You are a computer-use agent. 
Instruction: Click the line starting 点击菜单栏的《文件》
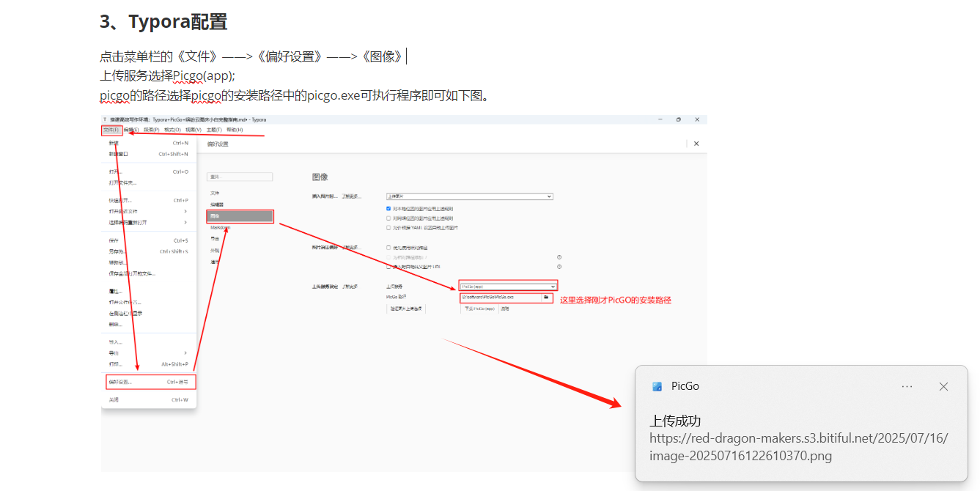(x=251, y=56)
